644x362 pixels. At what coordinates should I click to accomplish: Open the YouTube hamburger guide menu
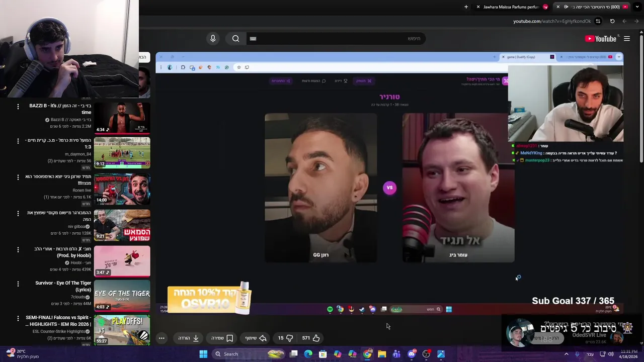tap(627, 39)
